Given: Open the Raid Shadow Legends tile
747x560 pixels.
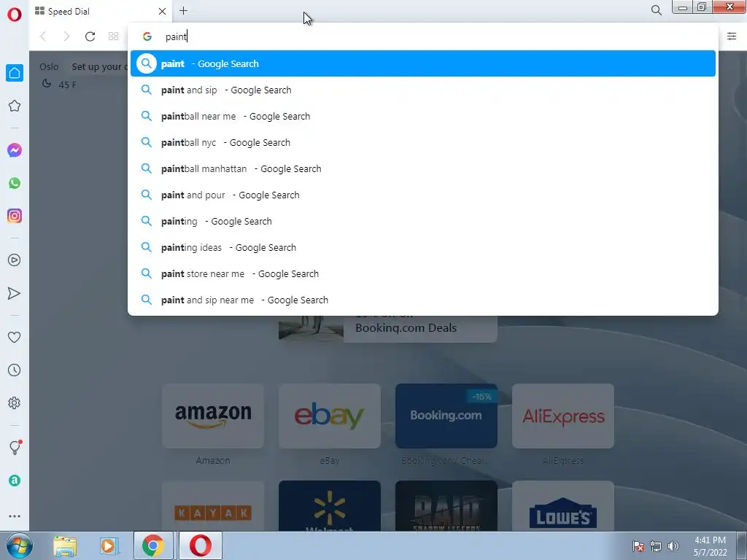Looking at the screenshot, I should coord(446,506).
